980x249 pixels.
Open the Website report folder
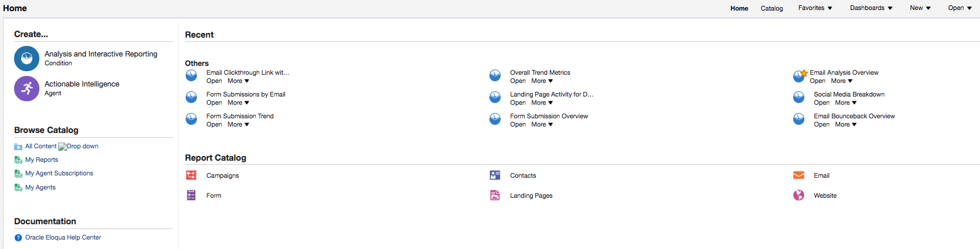[x=825, y=196]
